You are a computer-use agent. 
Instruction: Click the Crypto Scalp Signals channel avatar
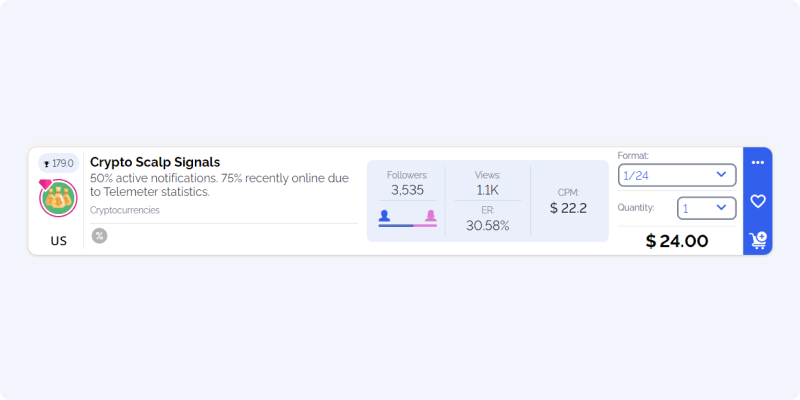click(x=58, y=198)
